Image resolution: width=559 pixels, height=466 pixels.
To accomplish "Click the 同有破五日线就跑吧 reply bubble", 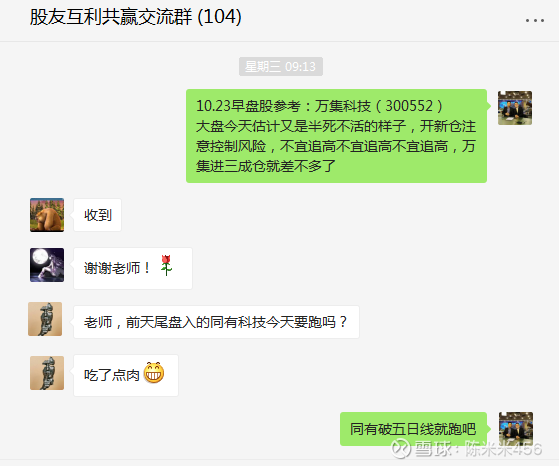I will click(414, 429).
